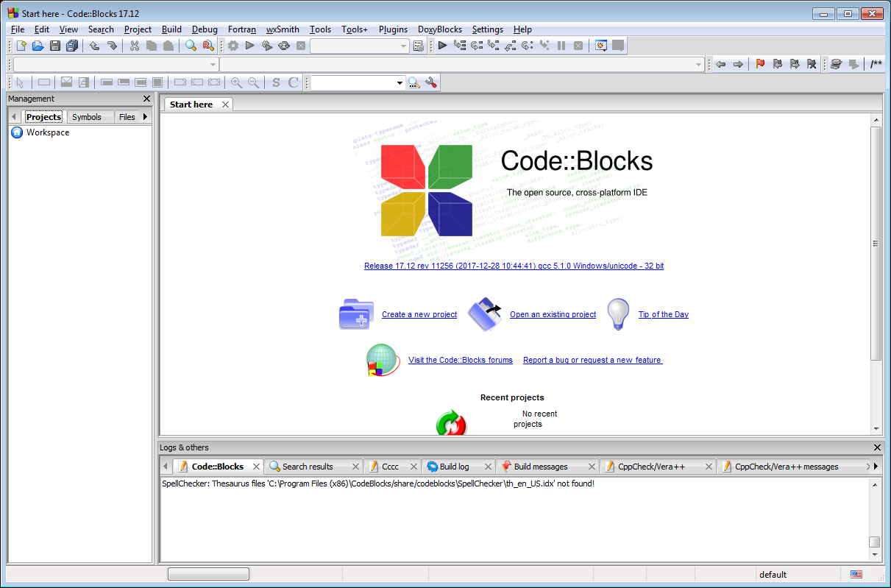Click the DoxyBlocks comment block icon
The width and height of the screenshot is (891, 588).
(876, 65)
